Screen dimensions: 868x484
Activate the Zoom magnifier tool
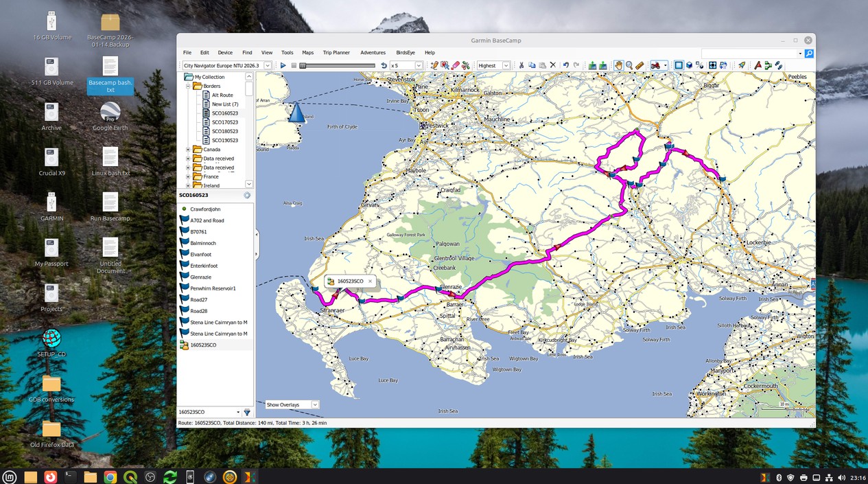629,65
